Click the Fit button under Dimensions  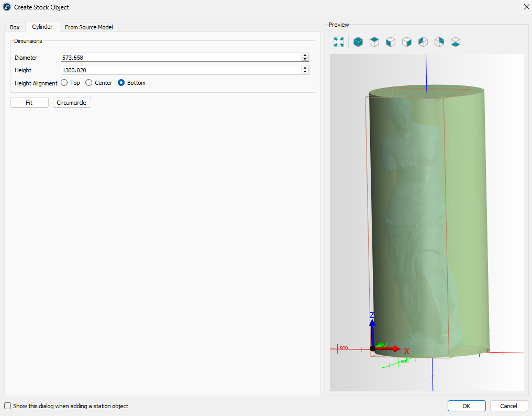[x=29, y=103]
